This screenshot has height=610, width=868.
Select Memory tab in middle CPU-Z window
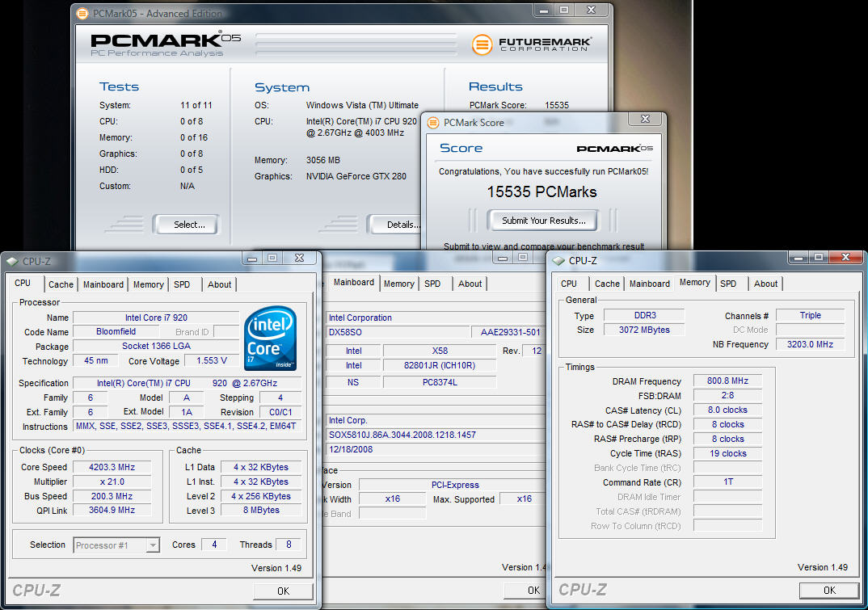399,284
